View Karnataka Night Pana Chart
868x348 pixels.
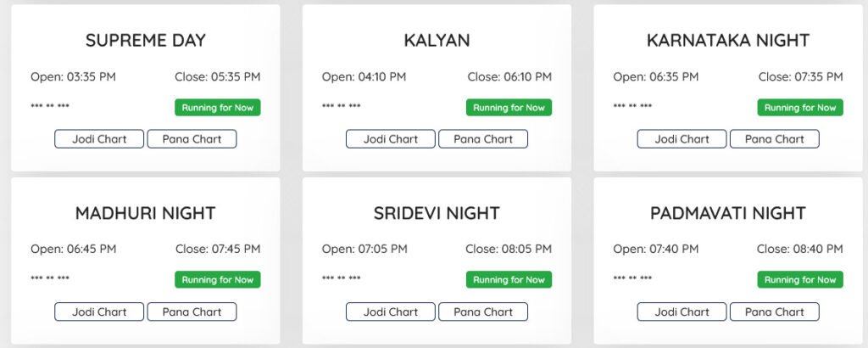(775, 139)
